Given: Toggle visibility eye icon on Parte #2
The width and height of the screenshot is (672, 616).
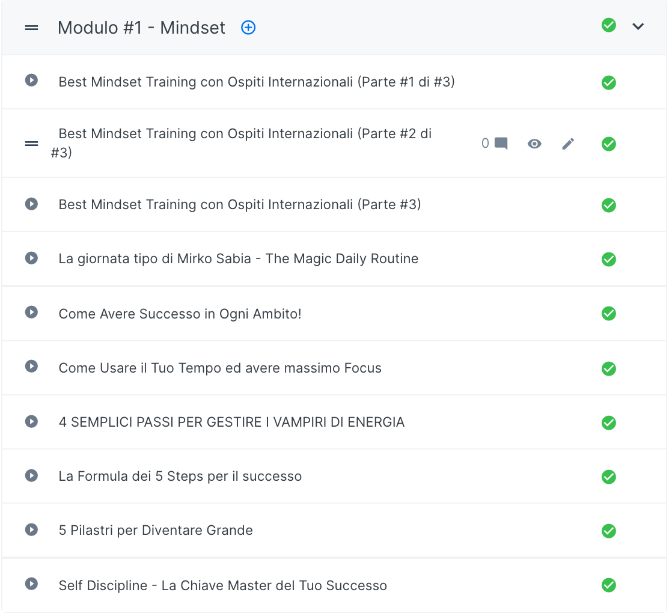Looking at the screenshot, I should point(534,144).
